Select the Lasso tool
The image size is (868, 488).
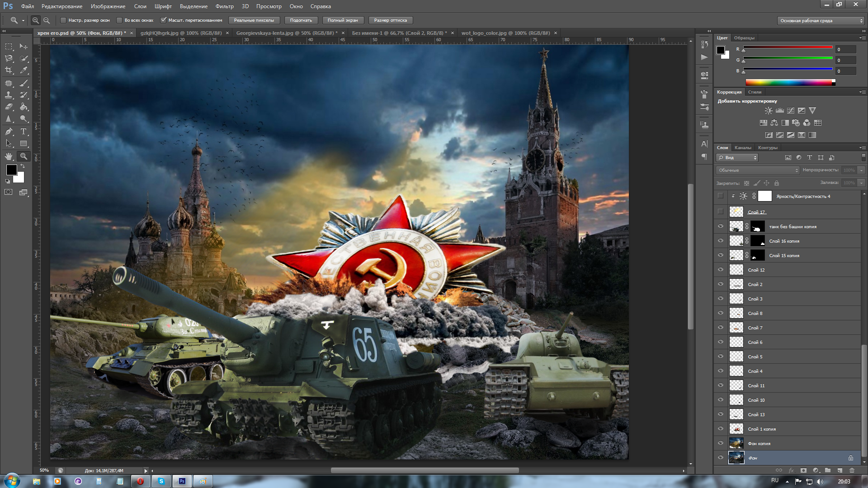[x=9, y=58]
